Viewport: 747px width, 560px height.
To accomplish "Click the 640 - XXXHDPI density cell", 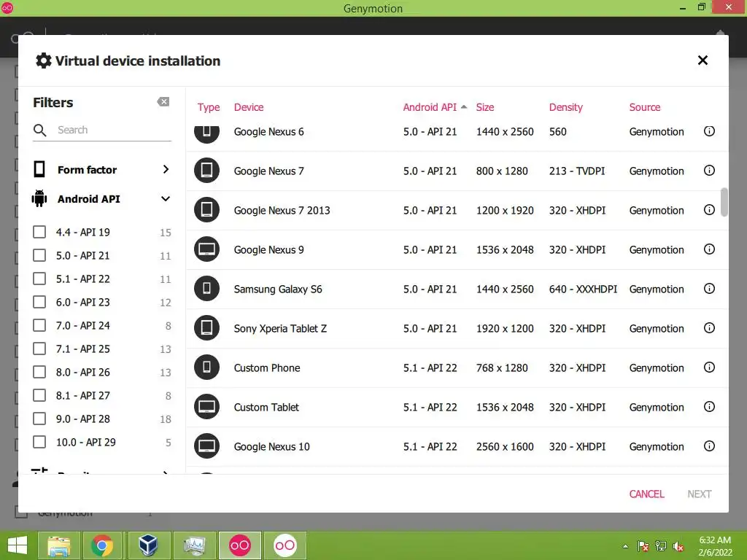I will [583, 289].
